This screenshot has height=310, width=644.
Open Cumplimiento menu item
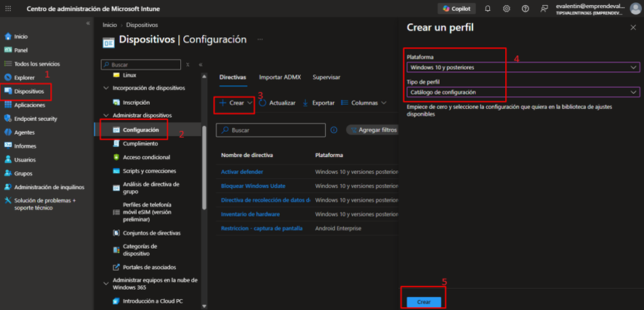point(140,143)
